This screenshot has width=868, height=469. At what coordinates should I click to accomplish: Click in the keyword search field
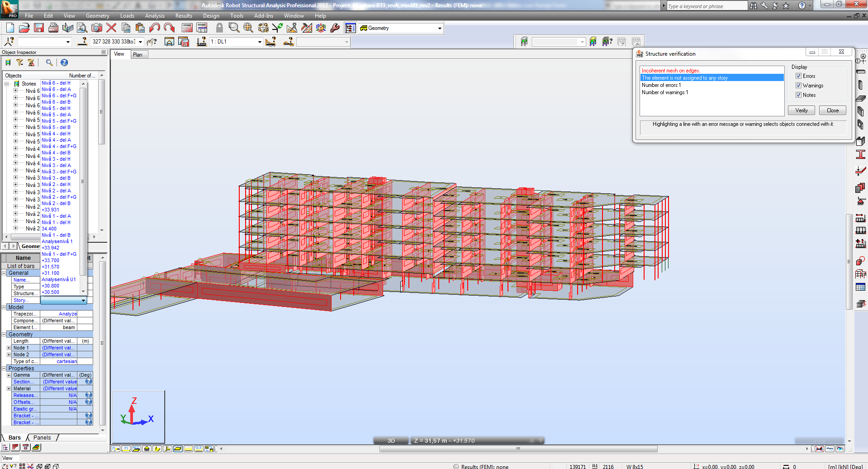(x=707, y=6)
